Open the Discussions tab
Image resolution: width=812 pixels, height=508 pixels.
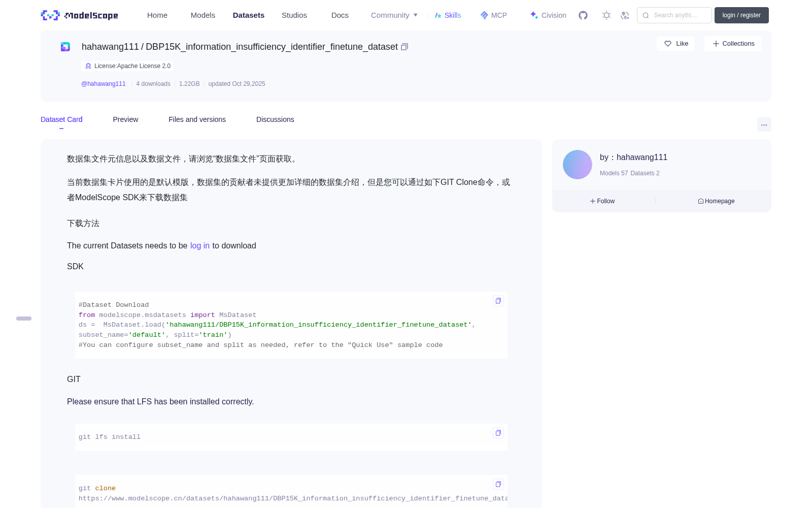275,119
